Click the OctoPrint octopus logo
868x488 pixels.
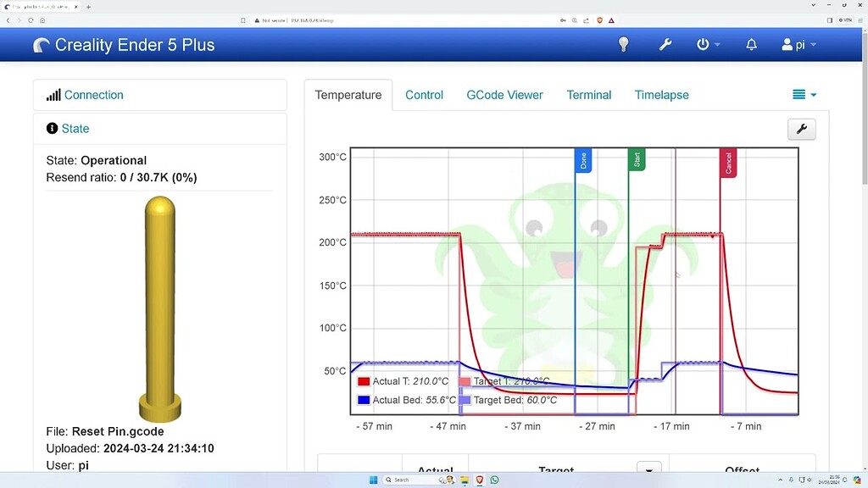[x=42, y=44]
